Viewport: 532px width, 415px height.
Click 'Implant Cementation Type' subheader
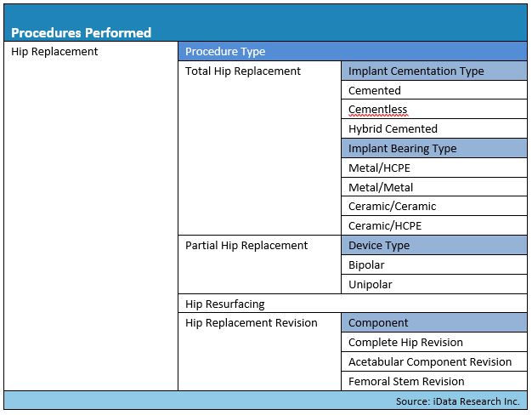click(434, 71)
